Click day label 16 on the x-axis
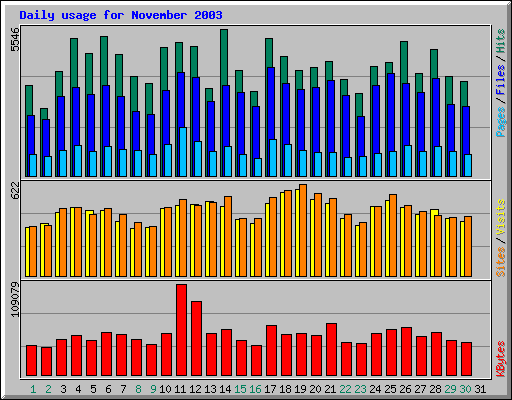Image resolution: width=512 pixels, height=400 pixels. pos(255,389)
